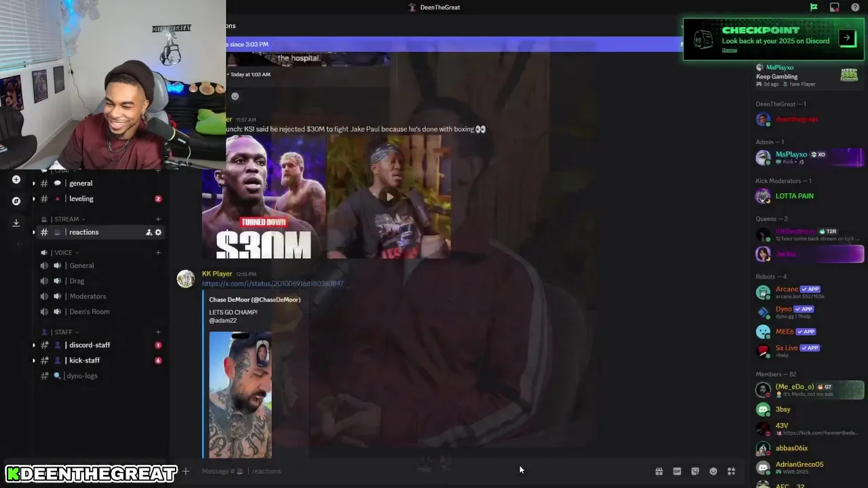Expand threads arrow beside leveling channel
This screenshot has width=868, height=488.
pos(33,199)
